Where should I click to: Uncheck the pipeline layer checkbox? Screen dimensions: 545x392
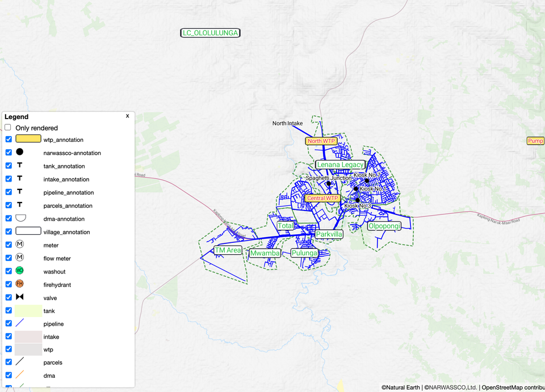click(x=8, y=323)
